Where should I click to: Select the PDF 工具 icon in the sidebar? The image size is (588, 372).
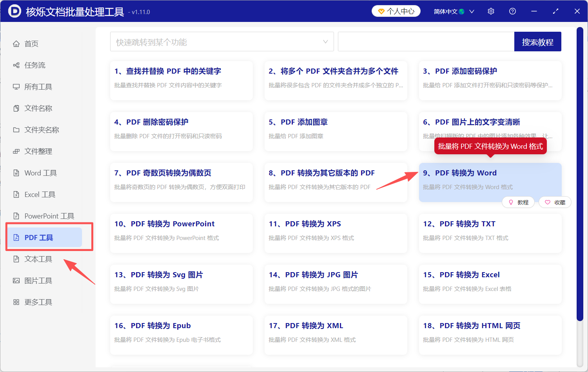pos(16,237)
